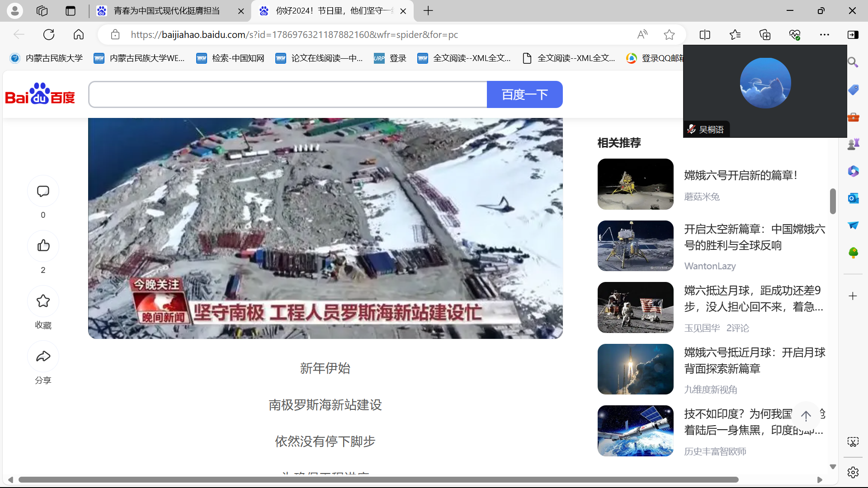Image resolution: width=868 pixels, height=488 pixels.
Task: Click the Baidu logo
Action: (x=40, y=94)
